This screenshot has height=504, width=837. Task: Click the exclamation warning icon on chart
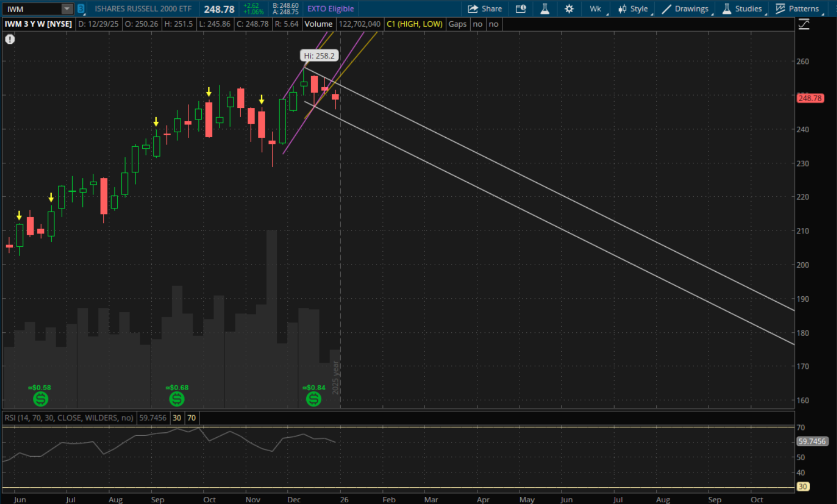point(10,39)
